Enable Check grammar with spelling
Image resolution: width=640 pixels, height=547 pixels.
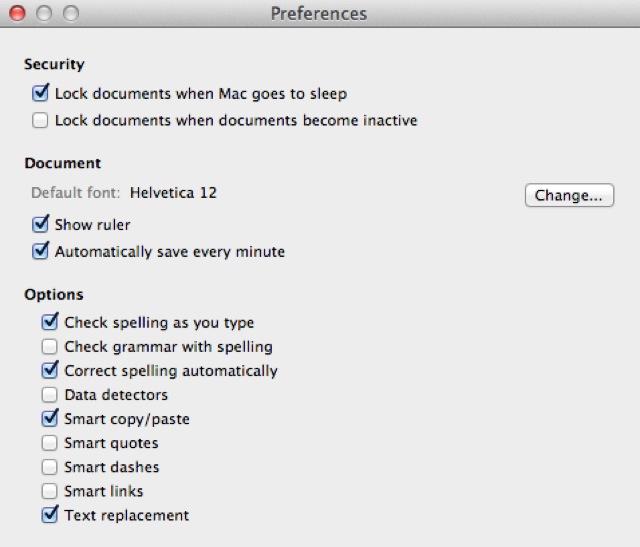(x=50, y=347)
